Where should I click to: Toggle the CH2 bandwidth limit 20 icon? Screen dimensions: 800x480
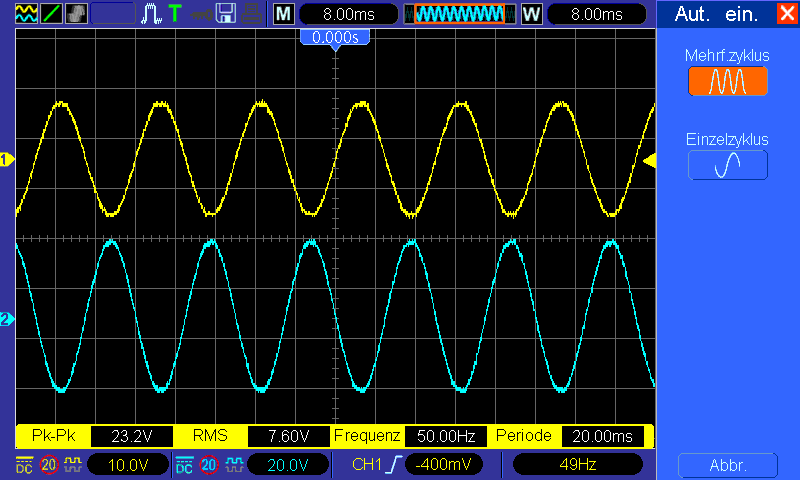[x=209, y=465]
